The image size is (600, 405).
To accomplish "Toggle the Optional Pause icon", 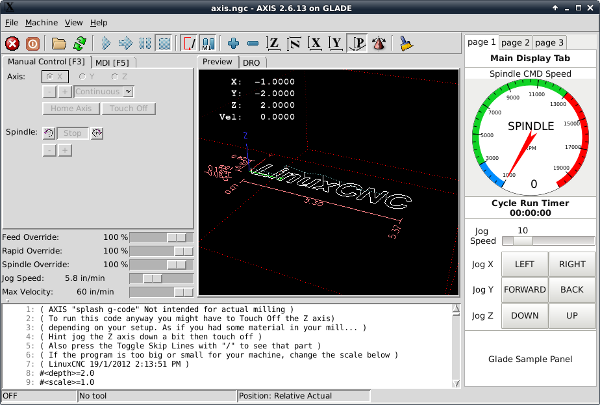I will click(209, 44).
